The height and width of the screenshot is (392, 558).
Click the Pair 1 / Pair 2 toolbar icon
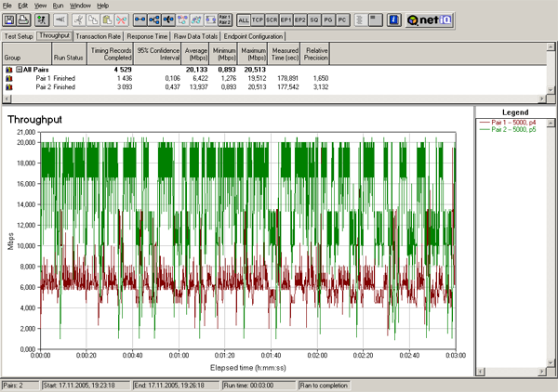[224, 20]
